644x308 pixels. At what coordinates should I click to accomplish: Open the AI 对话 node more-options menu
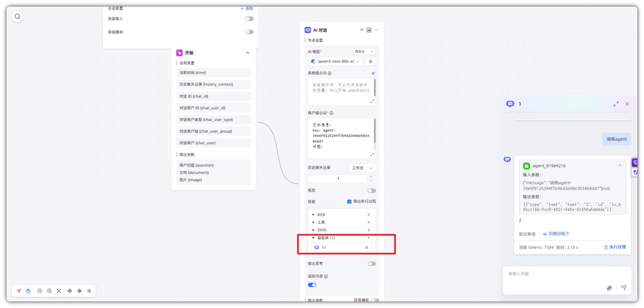[376, 30]
